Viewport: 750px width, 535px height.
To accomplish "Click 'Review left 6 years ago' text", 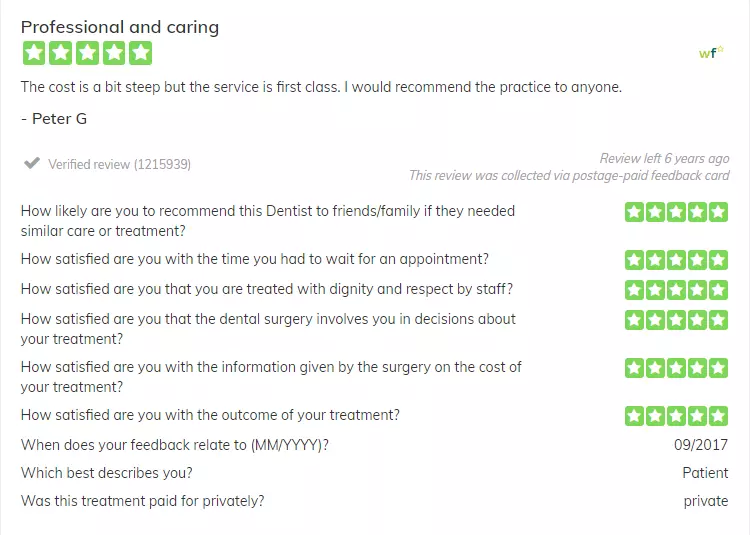I will point(664,158).
